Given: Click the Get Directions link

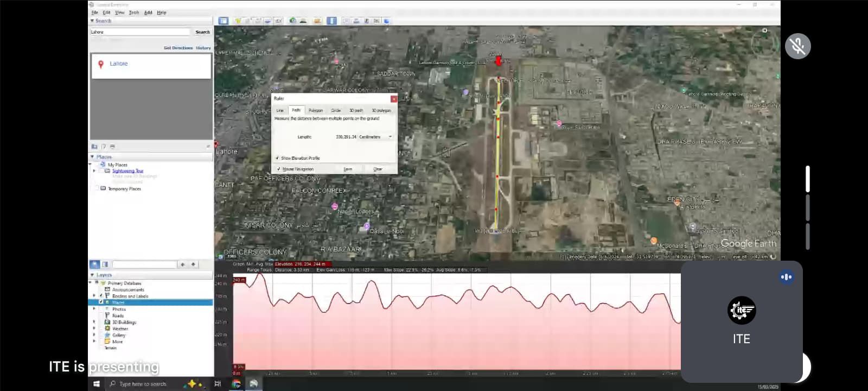Looking at the screenshot, I should click(x=178, y=48).
